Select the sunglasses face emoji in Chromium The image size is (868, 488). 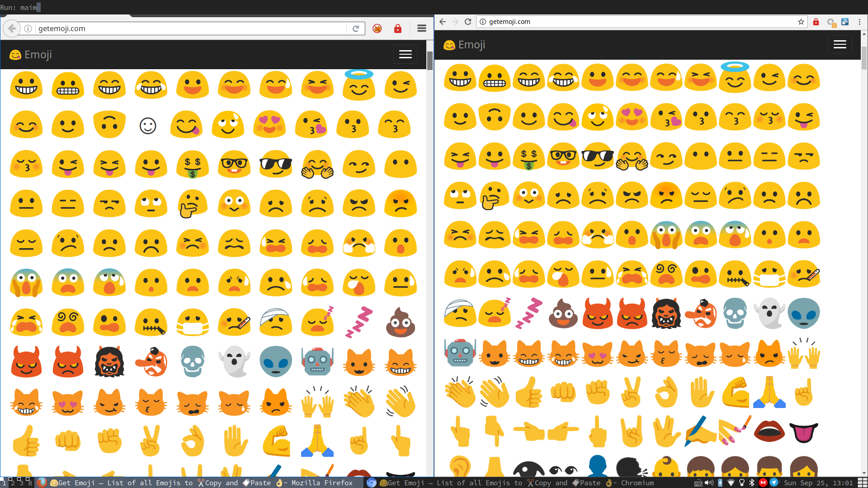pyautogui.click(x=597, y=156)
